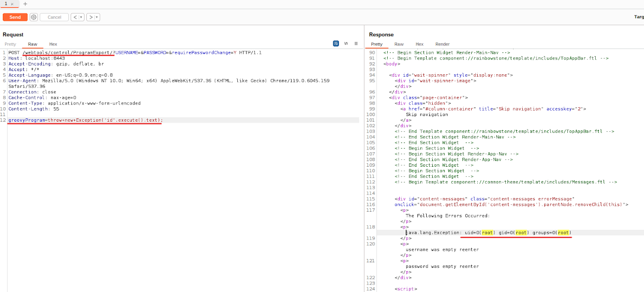This screenshot has width=644, height=292.
Task: Click the Send button
Action: click(15, 17)
